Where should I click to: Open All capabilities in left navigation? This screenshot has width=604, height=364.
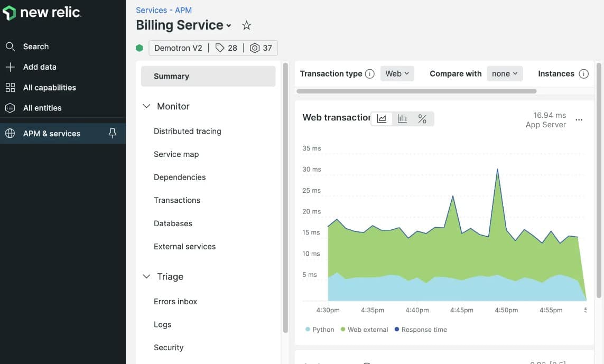(x=49, y=88)
